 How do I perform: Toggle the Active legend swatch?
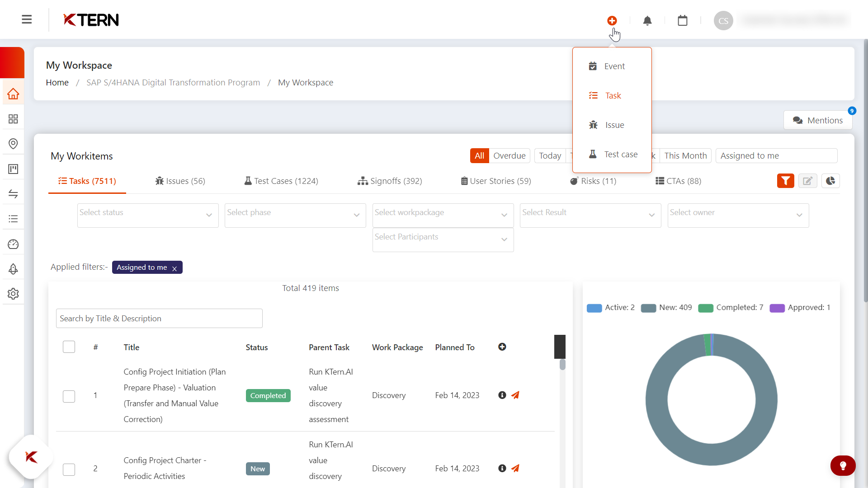[x=594, y=308]
